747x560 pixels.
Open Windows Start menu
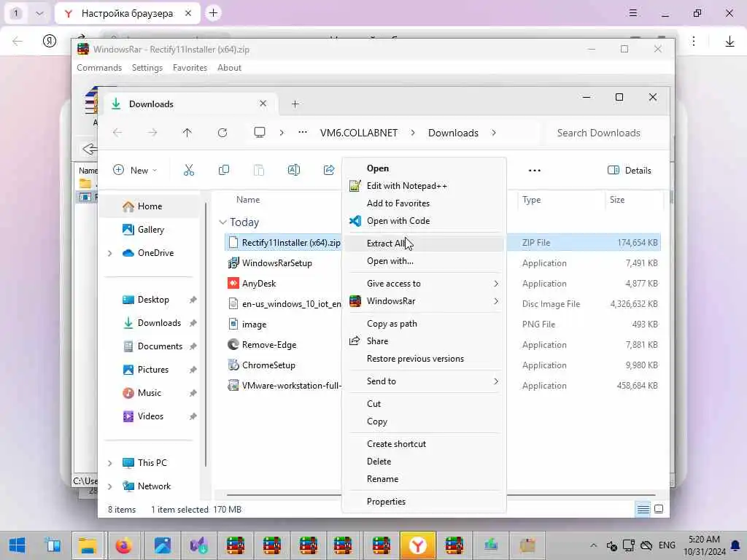pyautogui.click(x=18, y=545)
